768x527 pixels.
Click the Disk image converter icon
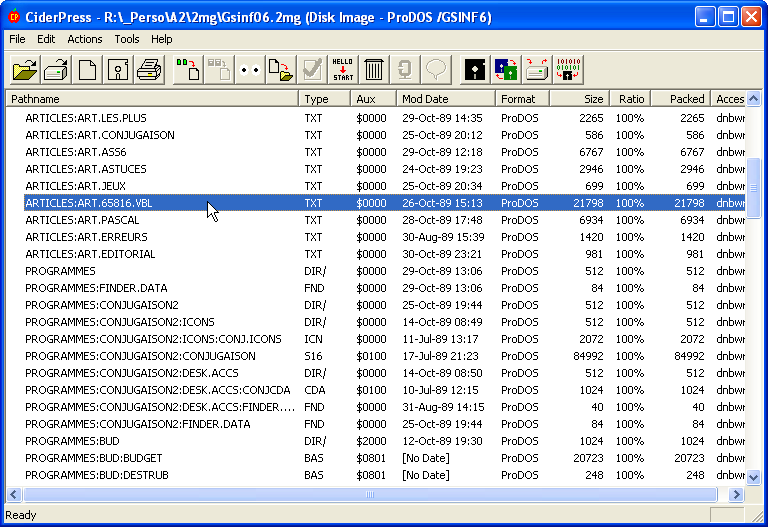point(506,70)
